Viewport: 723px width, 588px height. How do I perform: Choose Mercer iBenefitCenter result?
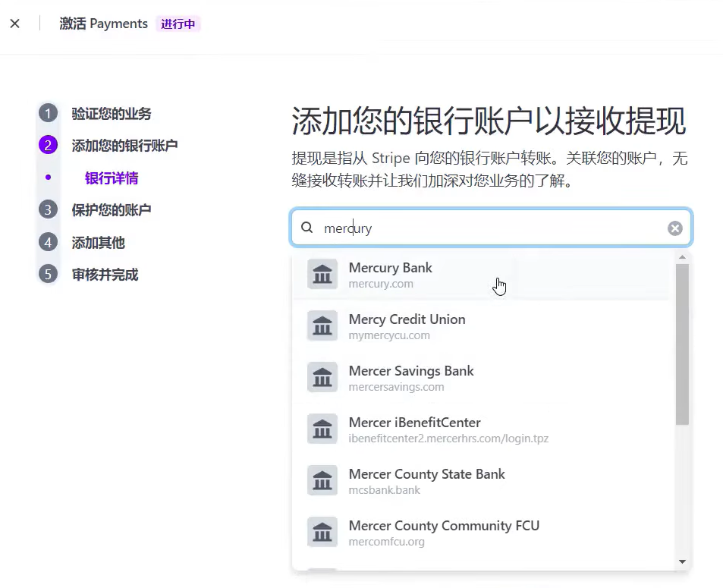click(x=483, y=430)
